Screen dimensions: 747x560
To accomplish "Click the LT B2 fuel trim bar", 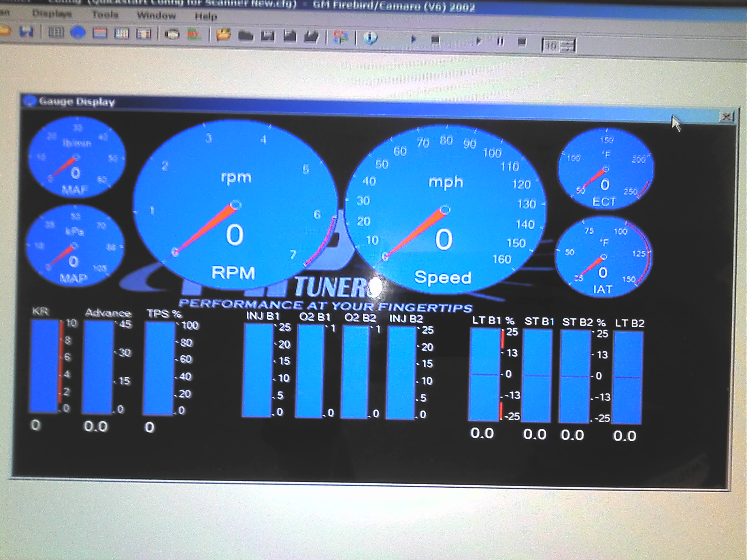I will [x=627, y=377].
